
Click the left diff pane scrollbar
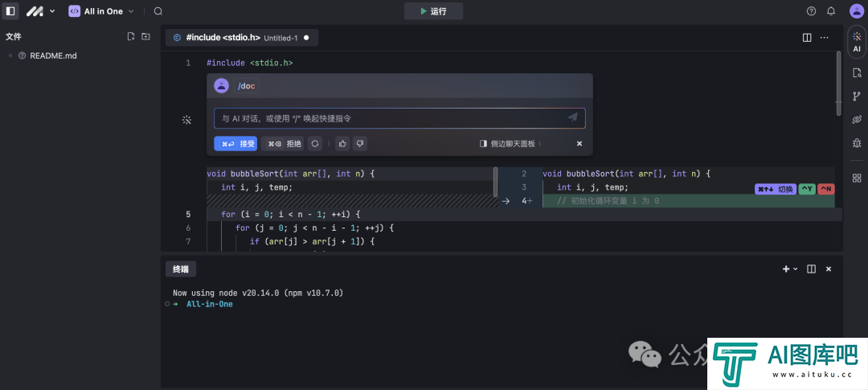495,183
